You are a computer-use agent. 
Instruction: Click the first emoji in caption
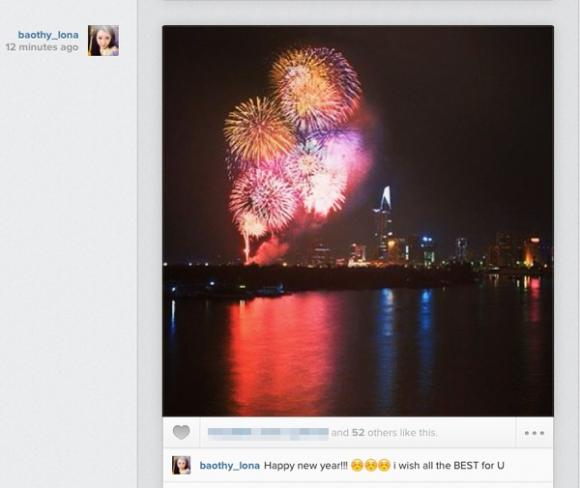click(x=357, y=465)
